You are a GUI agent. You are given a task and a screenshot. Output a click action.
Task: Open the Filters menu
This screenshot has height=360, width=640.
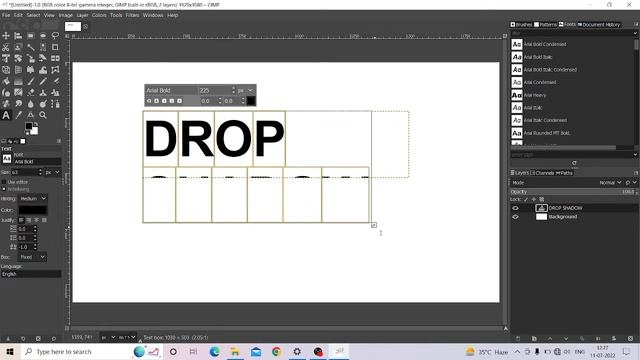coord(132,15)
